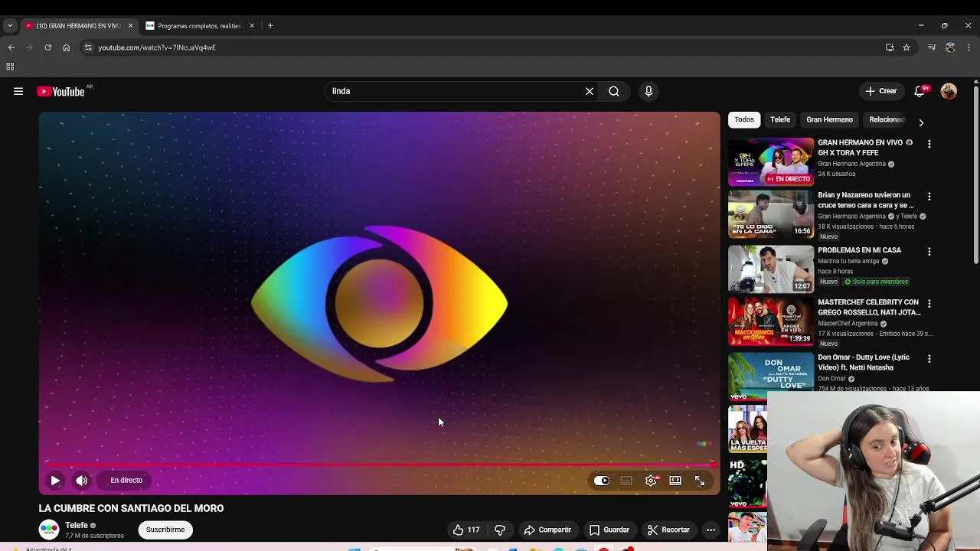Mute the video volume
The width and height of the screenshot is (980, 551).
[81, 481]
